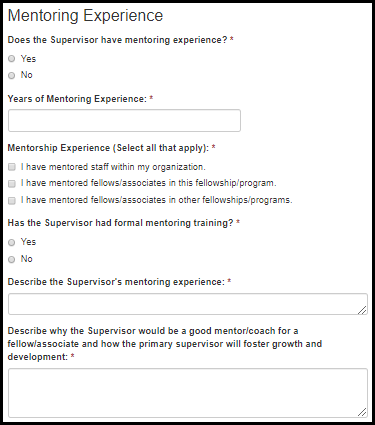This screenshot has height=425, width=375.
Task: Select Yes for Supervisor mentoring experience
Action: (12, 59)
